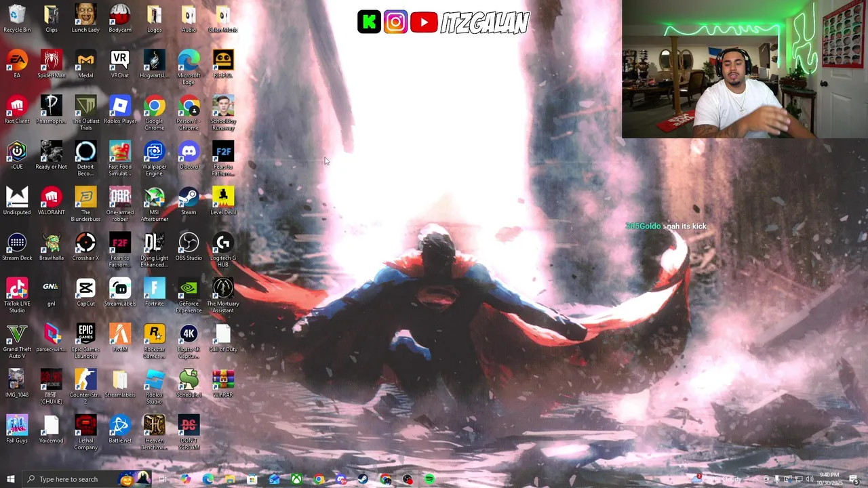This screenshot has width=868, height=488.
Task: Open Microsoft Edge desktop shortcut
Action: pyautogui.click(x=189, y=67)
